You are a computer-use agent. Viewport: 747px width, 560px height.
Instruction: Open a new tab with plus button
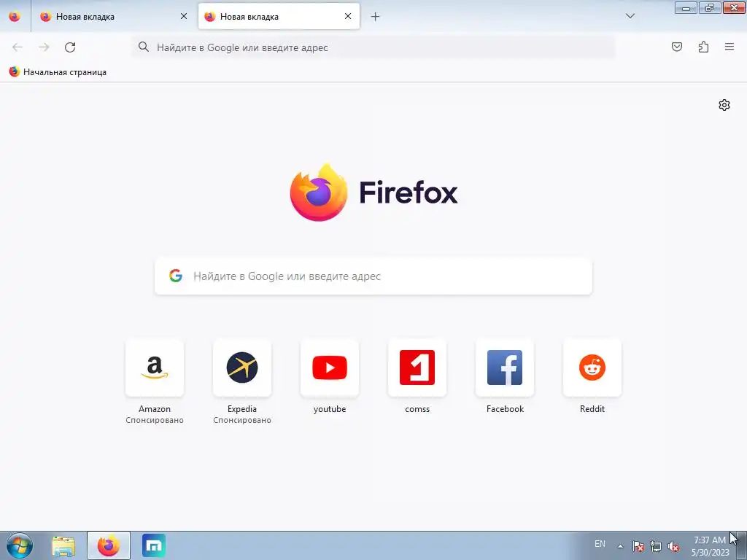[x=376, y=17]
